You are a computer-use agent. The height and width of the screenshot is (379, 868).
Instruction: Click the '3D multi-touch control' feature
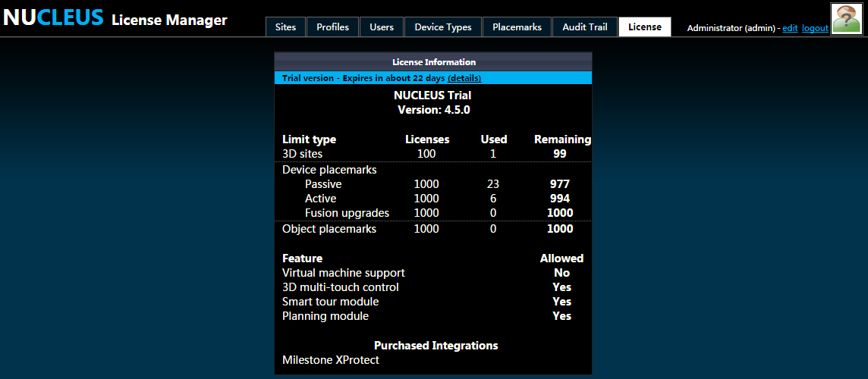341,287
